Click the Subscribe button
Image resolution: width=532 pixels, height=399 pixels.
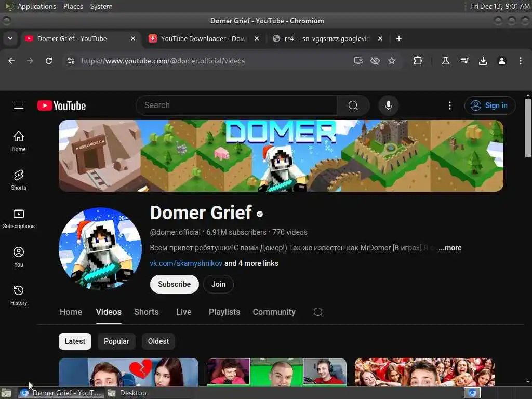tap(175, 284)
